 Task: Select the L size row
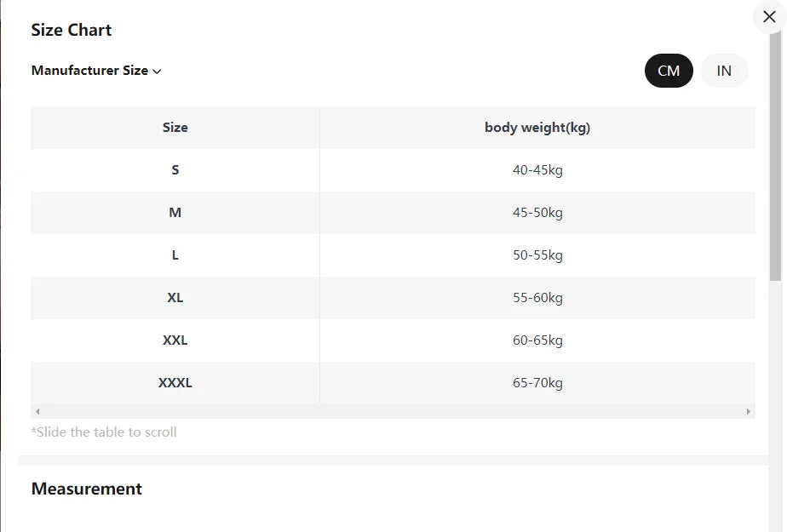pyautogui.click(x=393, y=255)
